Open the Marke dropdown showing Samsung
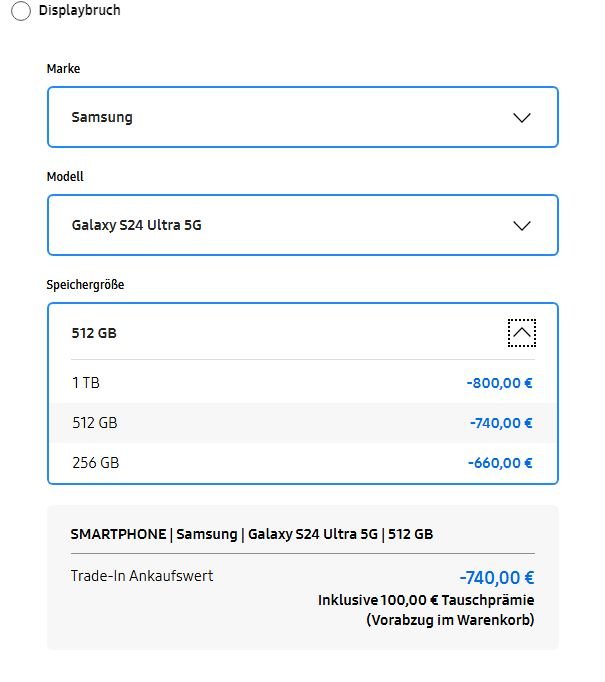The image size is (605, 682). click(302, 117)
